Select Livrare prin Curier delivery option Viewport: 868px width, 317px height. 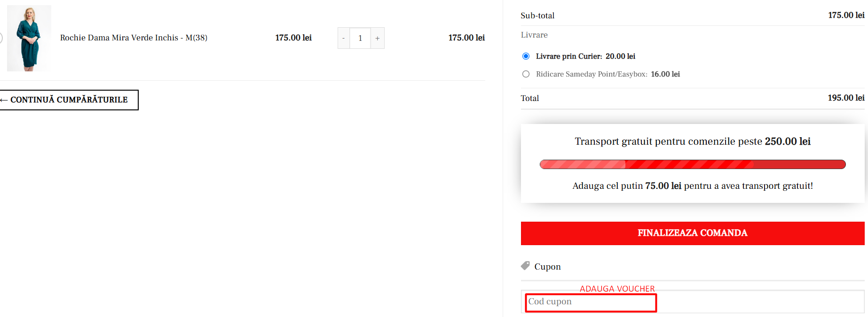526,56
